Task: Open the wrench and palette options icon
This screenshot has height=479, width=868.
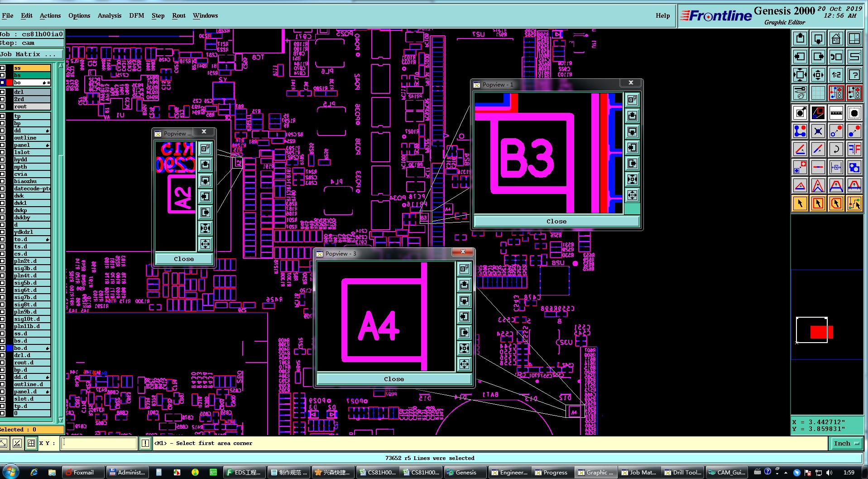Action: pyautogui.click(x=800, y=93)
